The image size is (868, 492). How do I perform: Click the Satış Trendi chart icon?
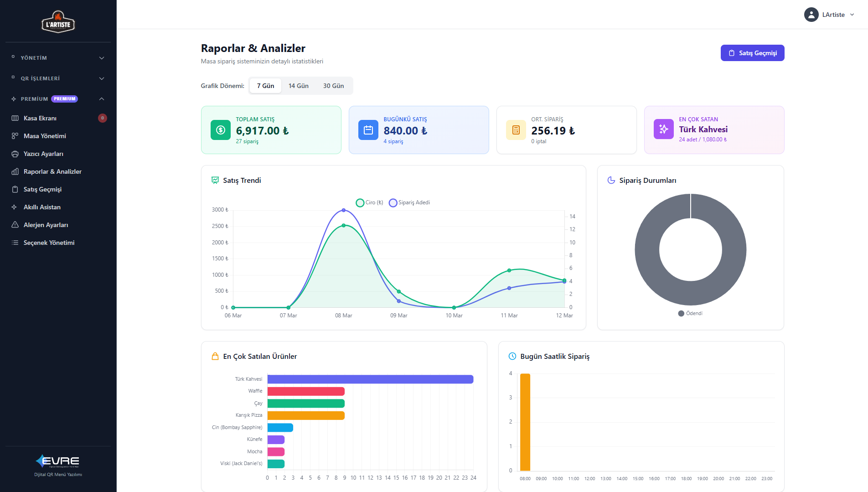pos(215,180)
